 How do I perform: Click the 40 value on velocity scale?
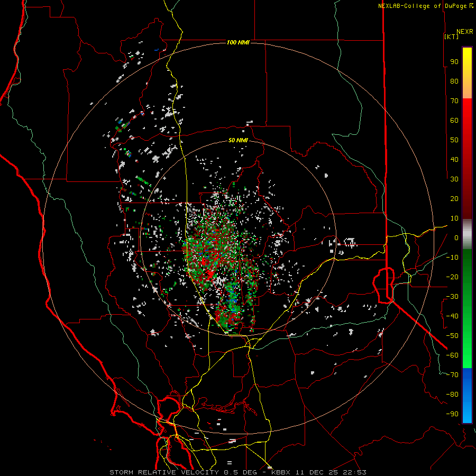pyautogui.click(x=454, y=159)
